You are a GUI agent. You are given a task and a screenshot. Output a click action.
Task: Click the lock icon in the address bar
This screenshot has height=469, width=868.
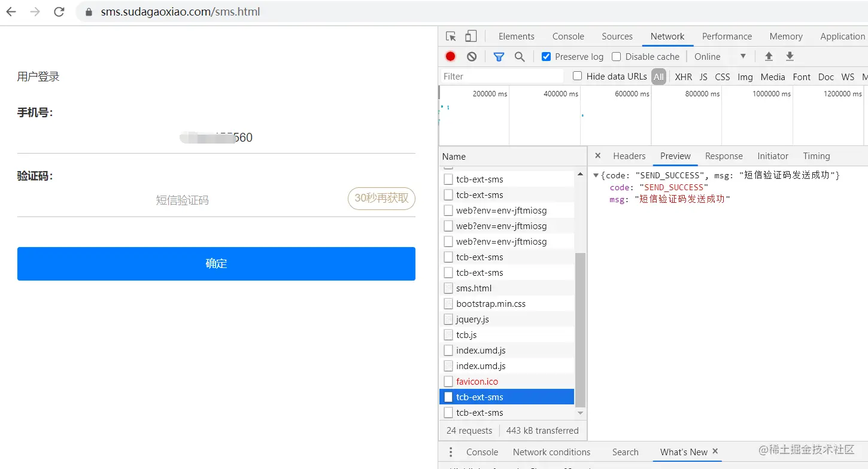point(89,12)
